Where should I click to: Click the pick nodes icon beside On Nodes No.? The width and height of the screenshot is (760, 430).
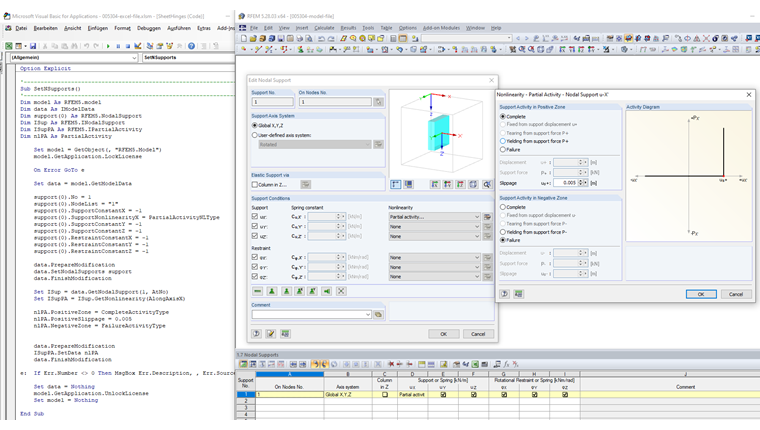pyautogui.click(x=378, y=102)
